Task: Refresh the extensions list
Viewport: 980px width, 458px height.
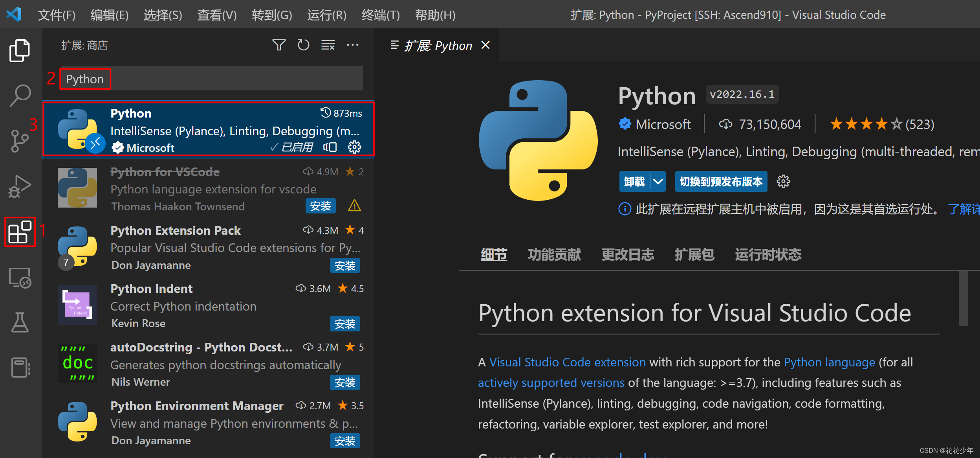Action: click(x=303, y=45)
